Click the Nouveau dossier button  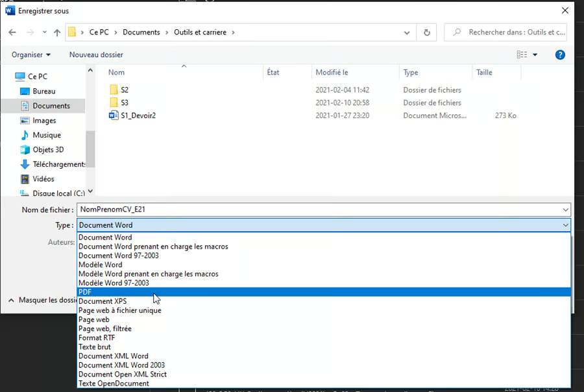point(96,55)
